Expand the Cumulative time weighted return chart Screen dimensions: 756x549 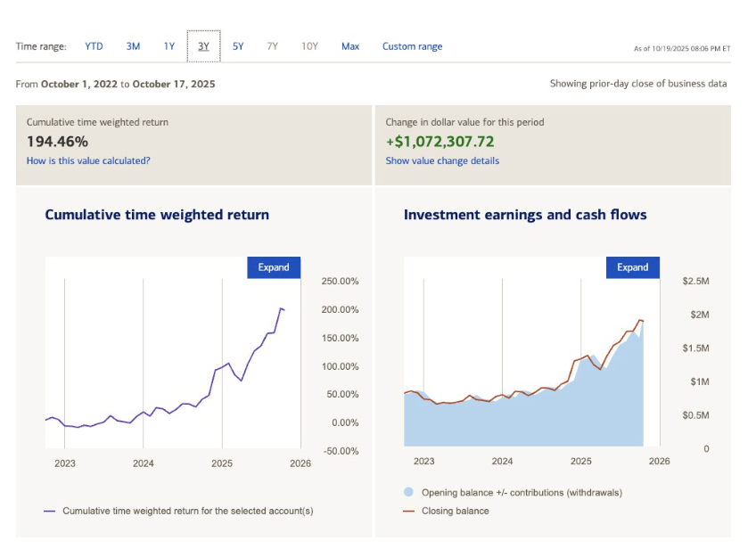274,267
